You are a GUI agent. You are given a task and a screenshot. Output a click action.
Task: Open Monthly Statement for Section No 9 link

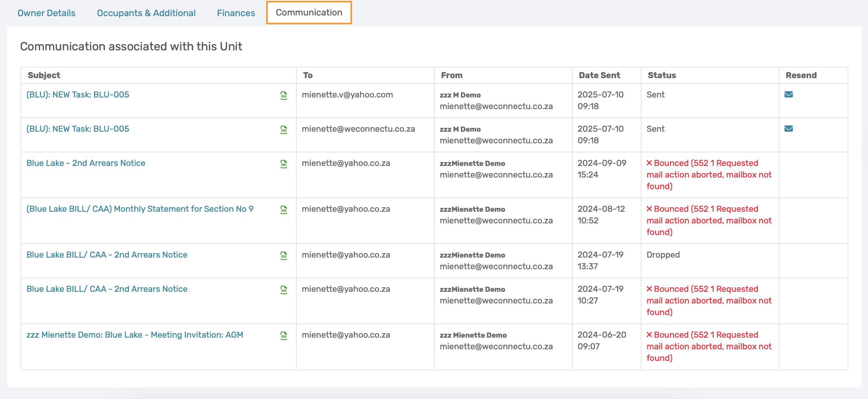[140, 209]
